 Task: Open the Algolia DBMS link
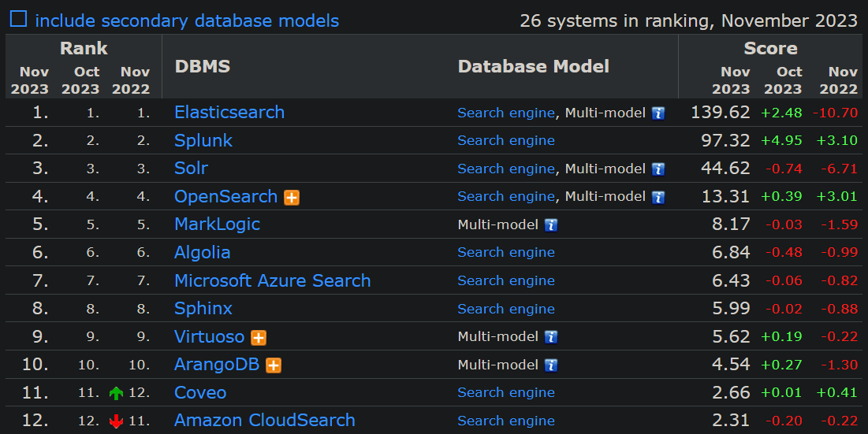point(202,253)
